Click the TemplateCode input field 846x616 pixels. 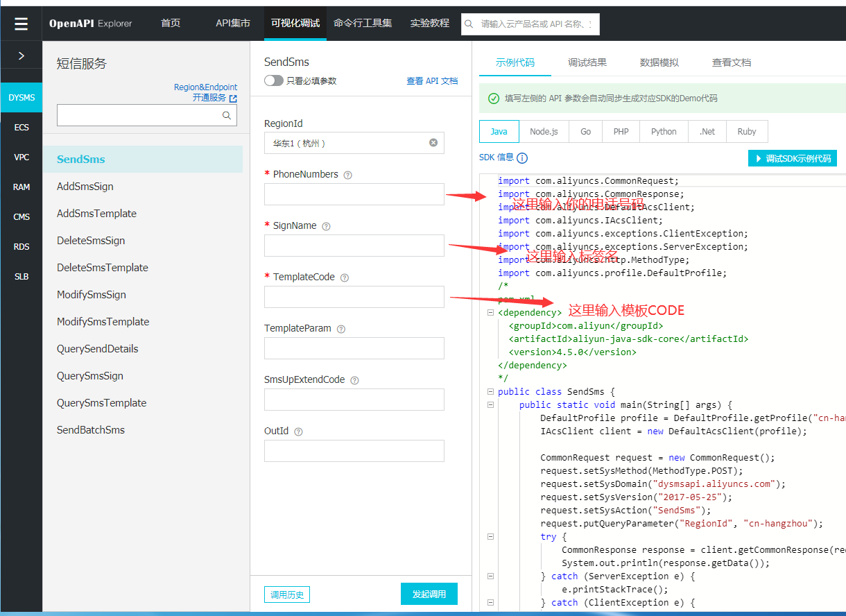coord(354,297)
